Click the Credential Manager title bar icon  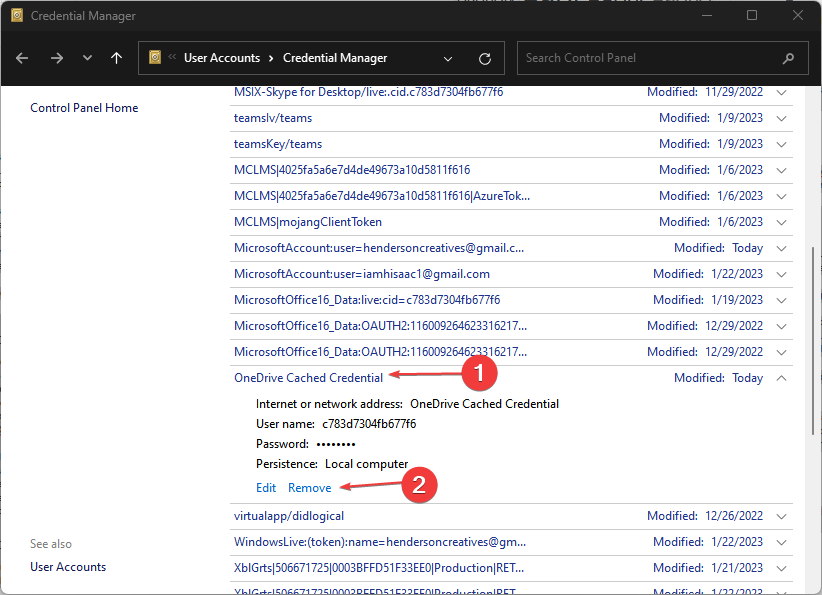[17, 15]
